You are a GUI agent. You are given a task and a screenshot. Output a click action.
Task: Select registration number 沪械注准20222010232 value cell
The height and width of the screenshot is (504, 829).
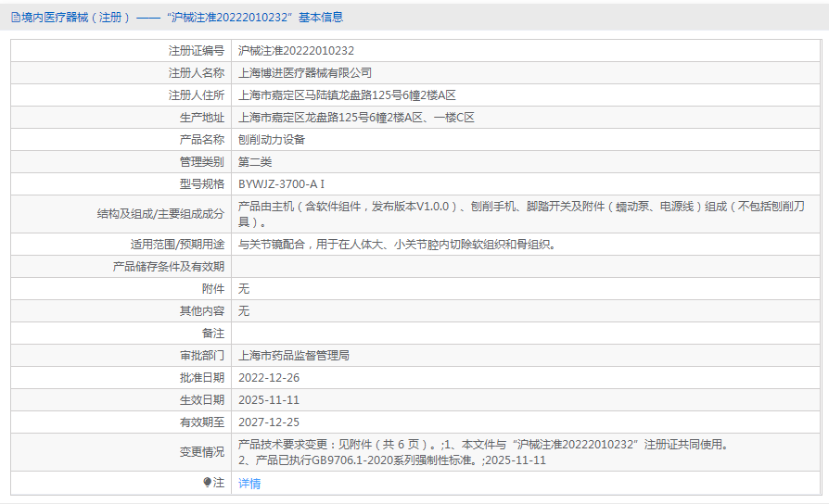526,51
